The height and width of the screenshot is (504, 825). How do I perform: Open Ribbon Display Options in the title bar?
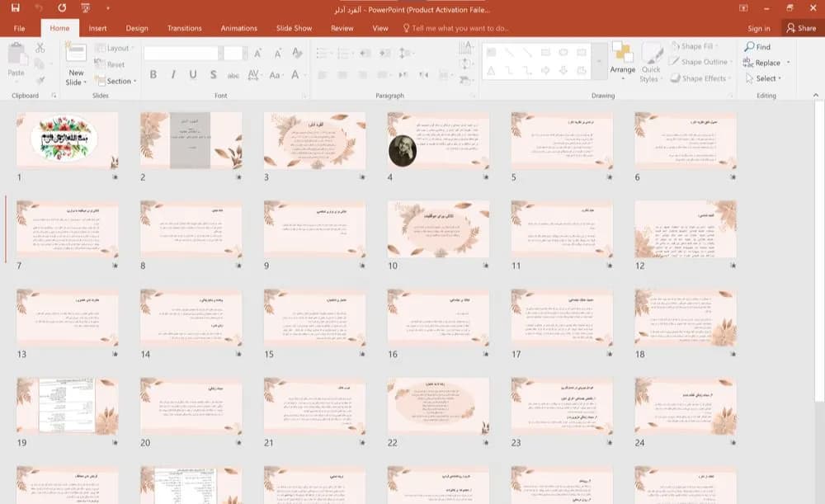coord(743,8)
